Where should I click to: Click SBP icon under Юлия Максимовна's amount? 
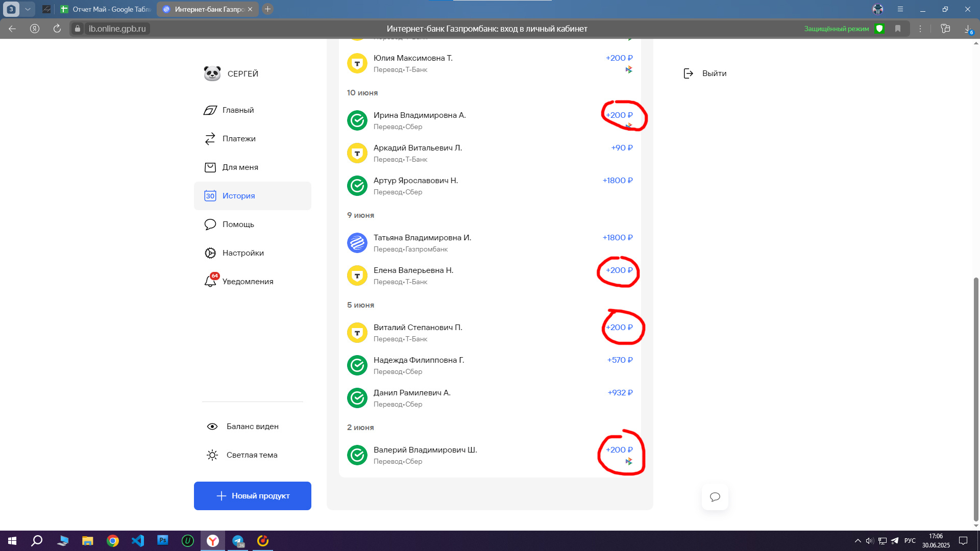(629, 69)
